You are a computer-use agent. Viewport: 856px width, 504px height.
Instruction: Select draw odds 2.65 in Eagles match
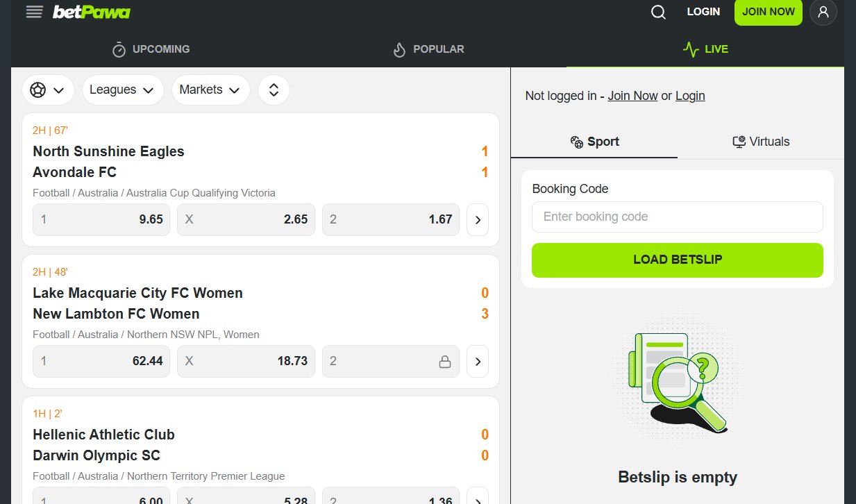pos(246,219)
